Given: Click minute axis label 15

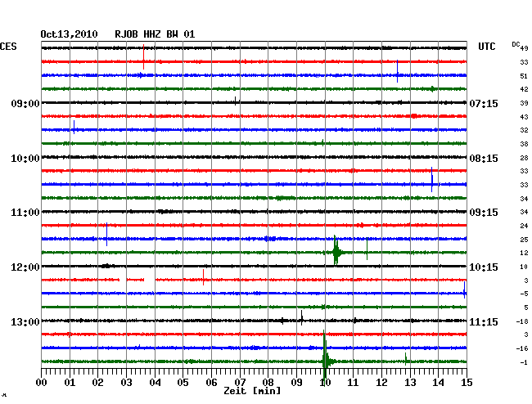Looking at the screenshot, I should tap(467, 383).
